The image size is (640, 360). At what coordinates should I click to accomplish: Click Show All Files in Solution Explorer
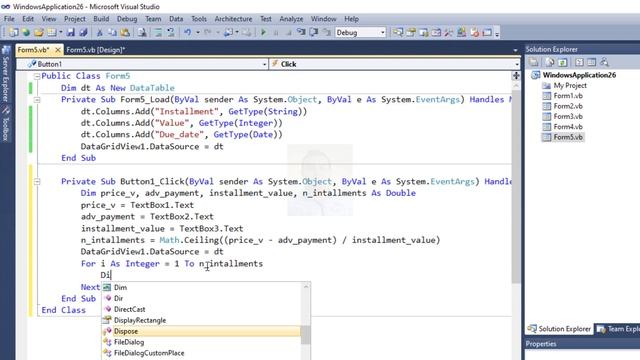pos(549,62)
